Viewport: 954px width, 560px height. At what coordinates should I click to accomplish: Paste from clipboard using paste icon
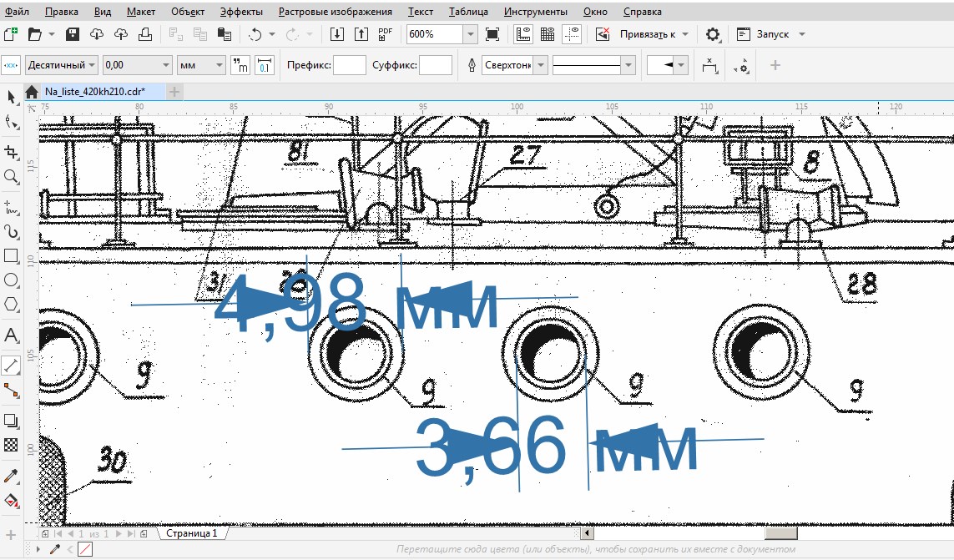pos(225,34)
